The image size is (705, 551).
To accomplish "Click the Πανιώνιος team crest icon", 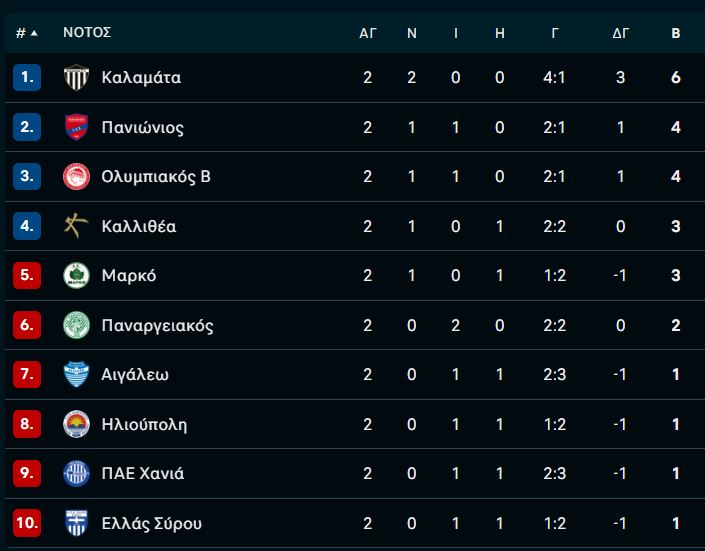I will tap(76, 127).
